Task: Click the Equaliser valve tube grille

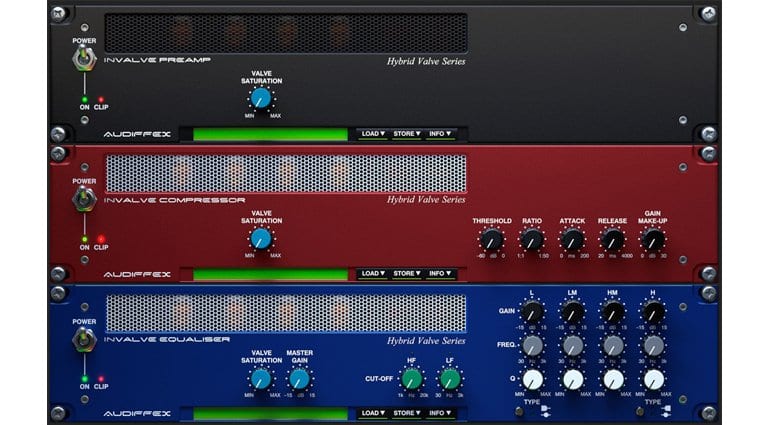Action: [x=286, y=313]
